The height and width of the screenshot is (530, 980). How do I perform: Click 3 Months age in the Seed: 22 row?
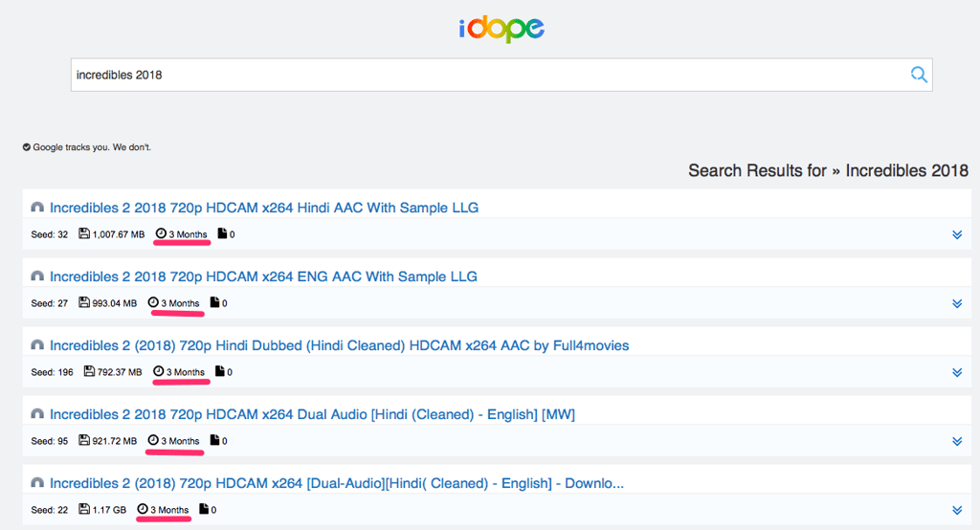click(x=169, y=510)
